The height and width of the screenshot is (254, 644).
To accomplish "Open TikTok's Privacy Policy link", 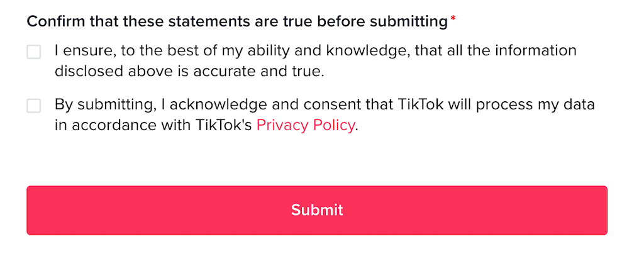I will tap(306, 125).
